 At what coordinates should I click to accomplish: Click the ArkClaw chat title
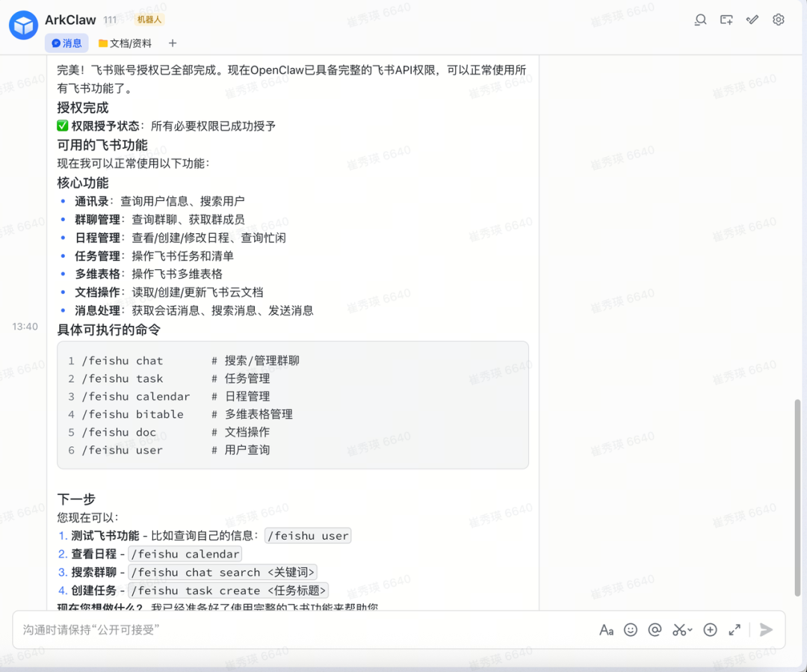point(70,20)
